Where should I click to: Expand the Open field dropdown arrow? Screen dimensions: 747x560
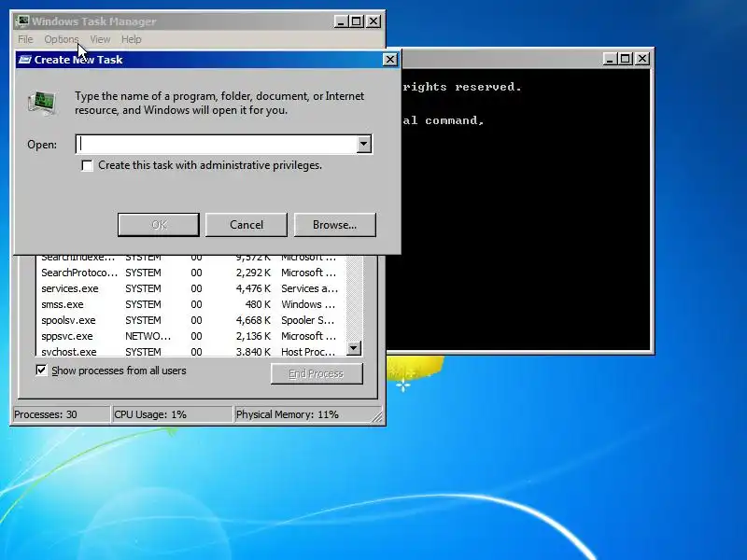363,144
